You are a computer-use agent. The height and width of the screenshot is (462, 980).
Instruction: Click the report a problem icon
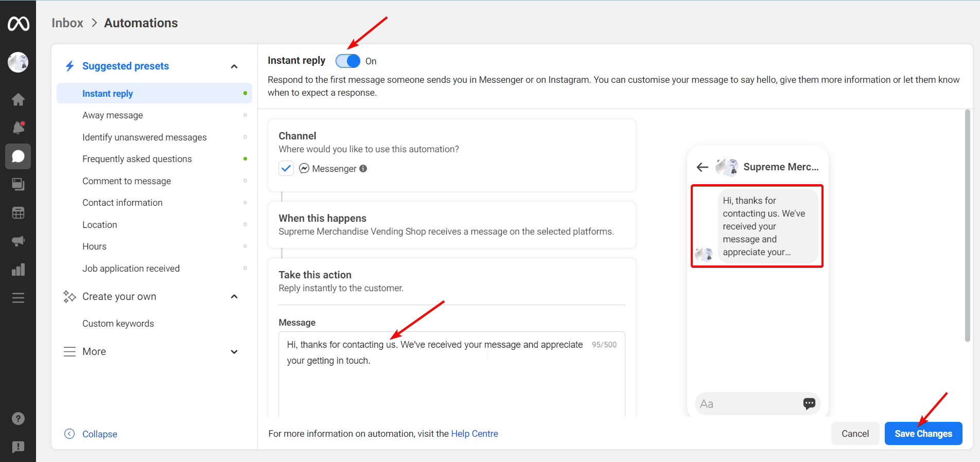(x=18, y=447)
